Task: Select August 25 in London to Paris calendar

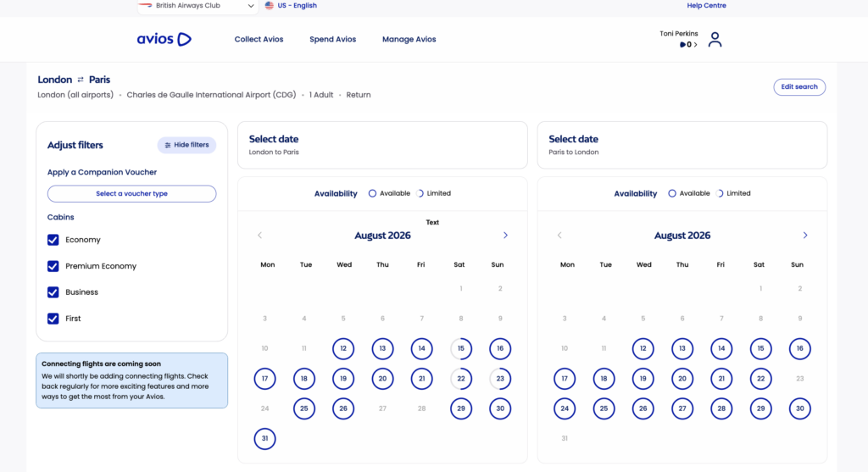Action: [x=304, y=408]
